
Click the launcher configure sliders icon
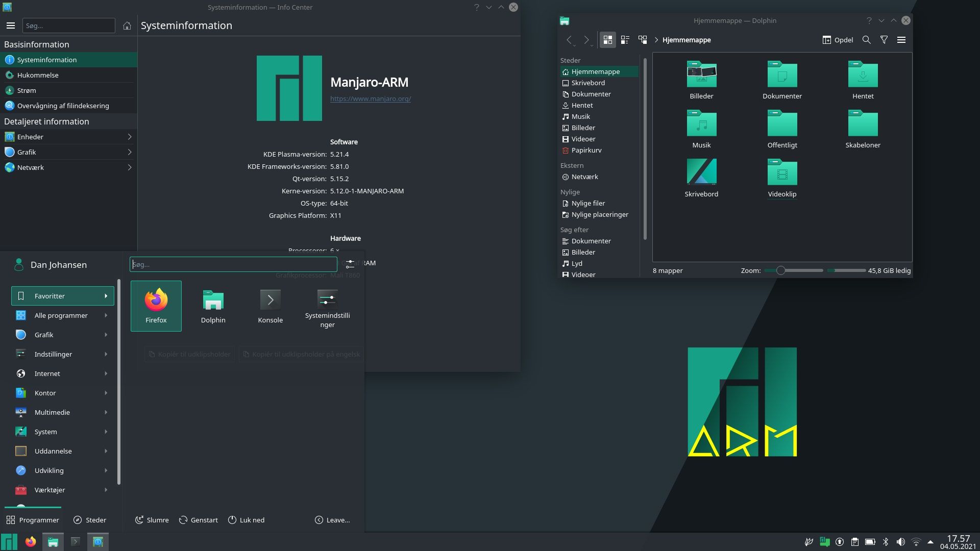point(350,264)
